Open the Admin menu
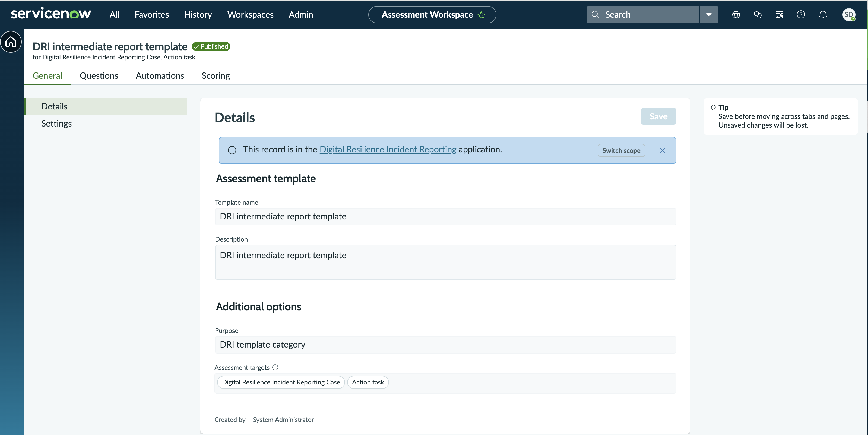This screenshot has width=868, height=435. coord(301,14)
